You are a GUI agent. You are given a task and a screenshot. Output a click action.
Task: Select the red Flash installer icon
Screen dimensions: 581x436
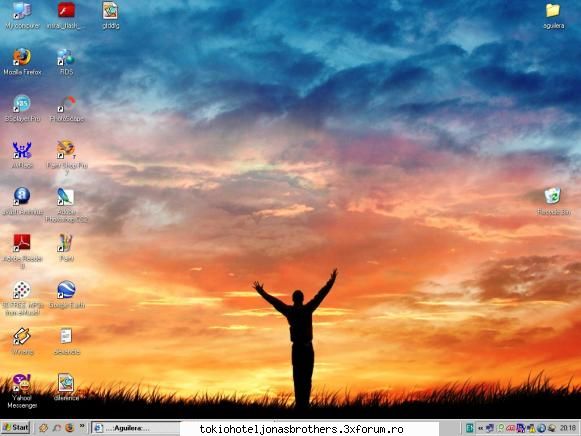click(x=66, y=16)
